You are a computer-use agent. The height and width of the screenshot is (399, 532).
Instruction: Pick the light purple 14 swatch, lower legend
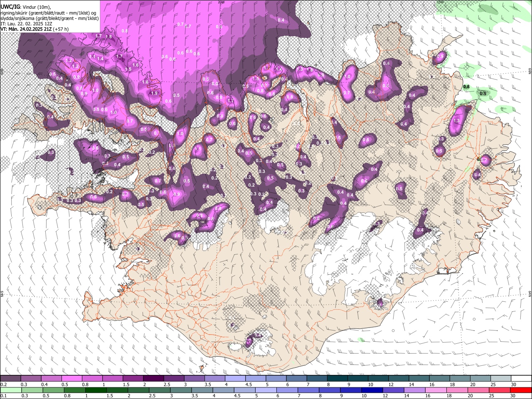tap(415, 390)
